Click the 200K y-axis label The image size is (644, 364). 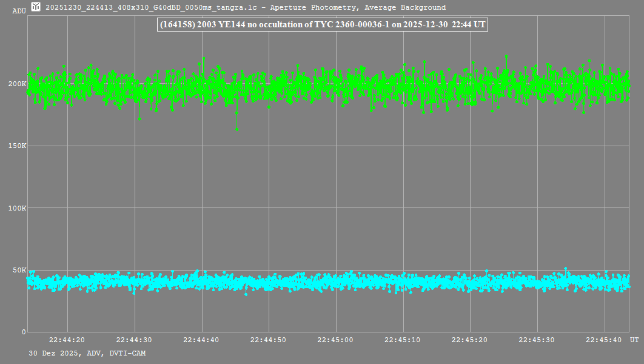click(17, 84)
